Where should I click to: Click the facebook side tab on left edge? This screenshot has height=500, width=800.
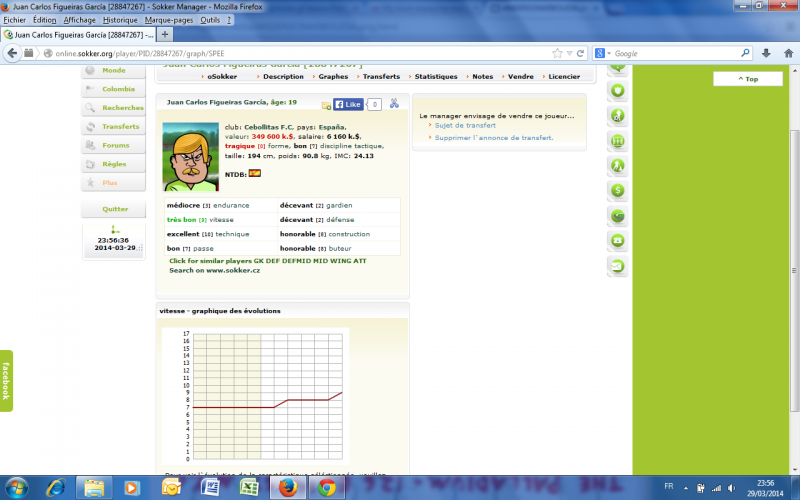[6, 380]
